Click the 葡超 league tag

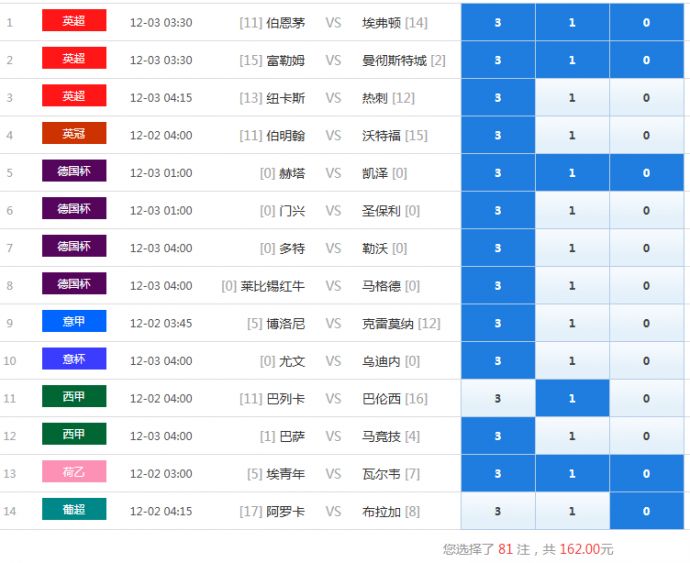(x=74, y=510)
